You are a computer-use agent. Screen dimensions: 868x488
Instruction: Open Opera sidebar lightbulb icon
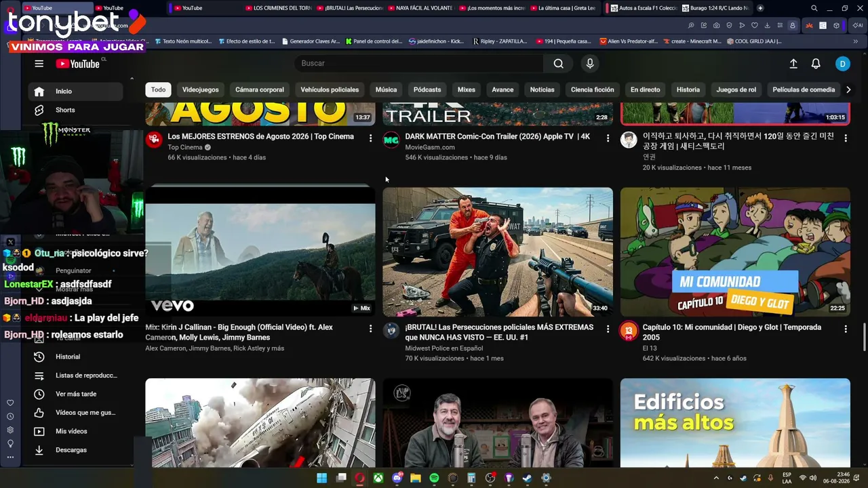tap(10, 444)
